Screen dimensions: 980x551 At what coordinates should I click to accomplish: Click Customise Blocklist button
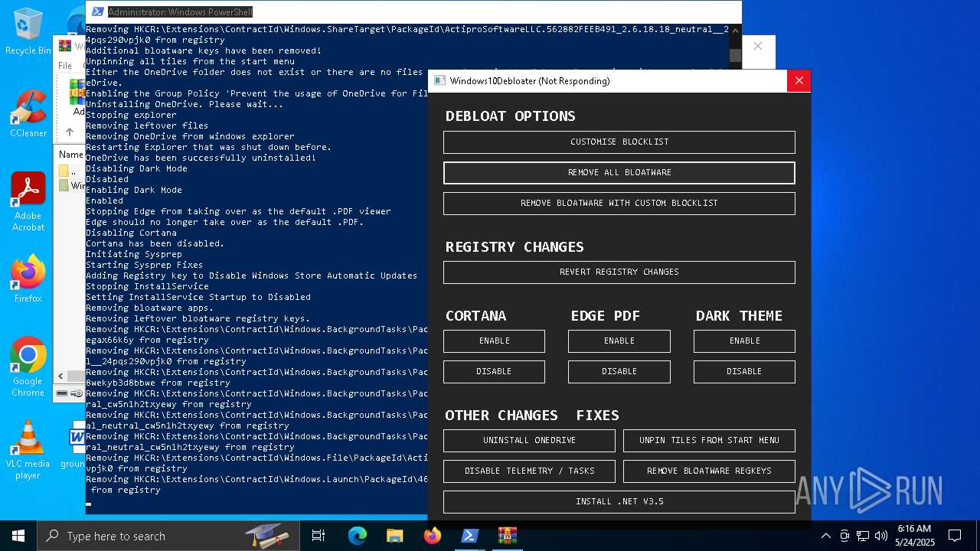pyautogui.click(x=619, y=142)
